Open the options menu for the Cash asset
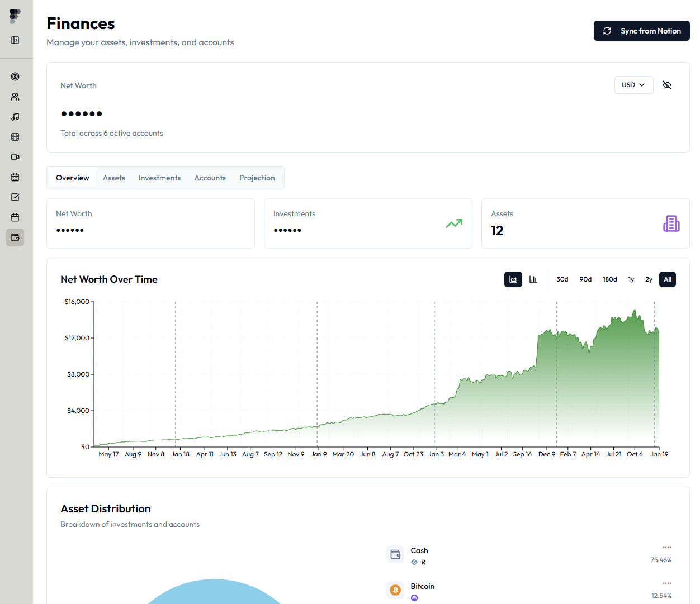Screen dimensions: 700x604 pyautogui.click(x=667, y=548)
